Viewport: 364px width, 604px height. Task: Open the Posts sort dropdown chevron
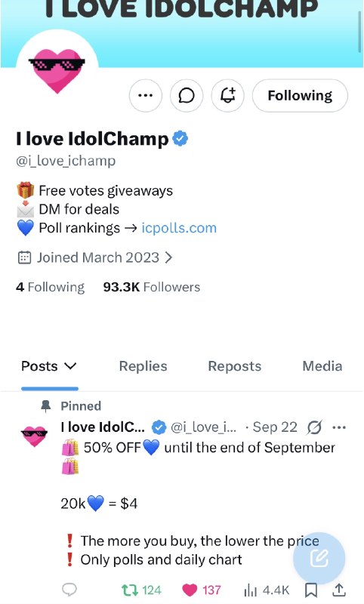(70, 366)
